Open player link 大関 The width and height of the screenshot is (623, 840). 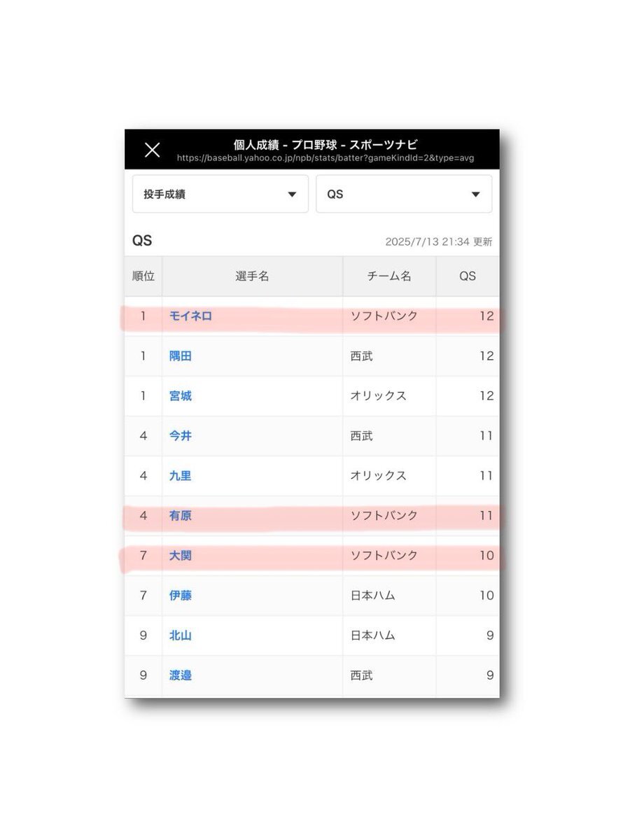(181, 555)
